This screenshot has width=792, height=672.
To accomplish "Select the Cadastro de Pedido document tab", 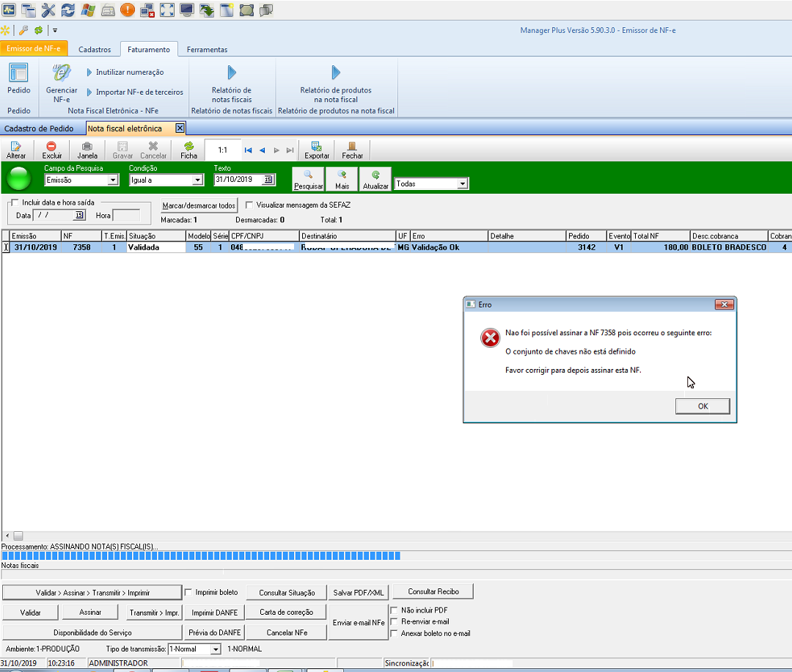I will (x=39, y=128).
